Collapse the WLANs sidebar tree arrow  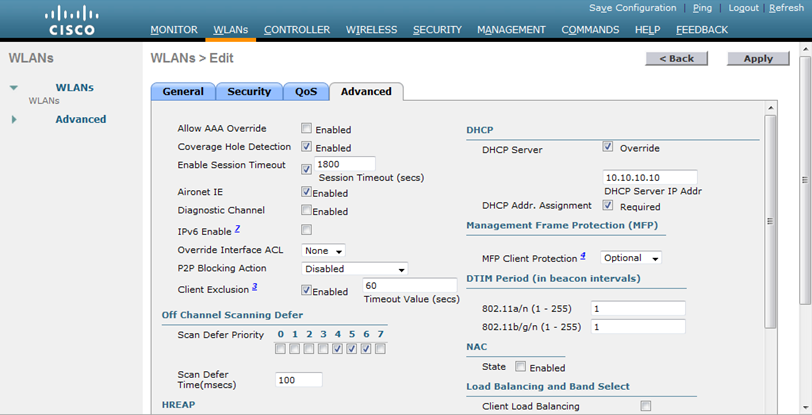(14, 88)
